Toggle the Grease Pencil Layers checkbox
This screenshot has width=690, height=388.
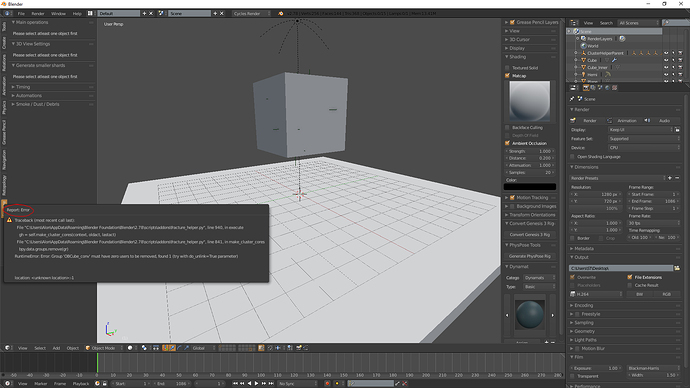(x=512, y=22)
